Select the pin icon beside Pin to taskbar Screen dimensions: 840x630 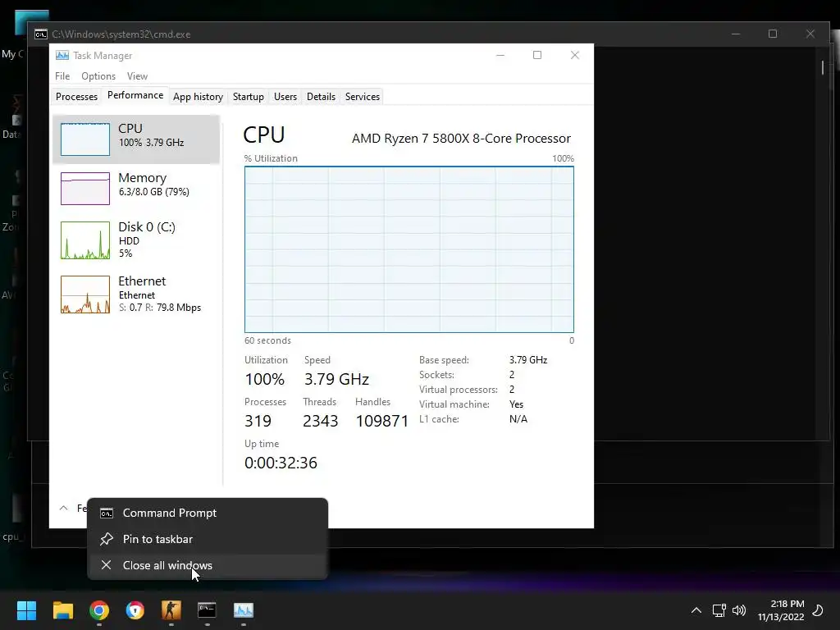pyautogui.click(x=107, y=539)
